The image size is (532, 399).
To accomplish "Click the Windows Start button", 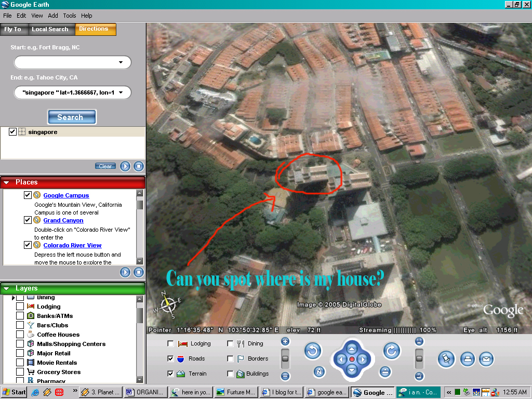I will pos(14,392).
